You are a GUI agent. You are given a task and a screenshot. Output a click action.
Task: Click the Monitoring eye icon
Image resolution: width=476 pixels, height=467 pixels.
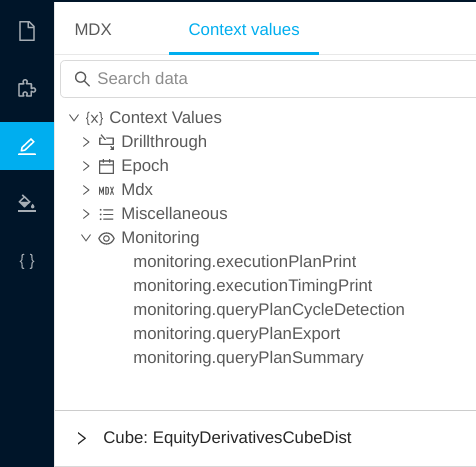106,238
